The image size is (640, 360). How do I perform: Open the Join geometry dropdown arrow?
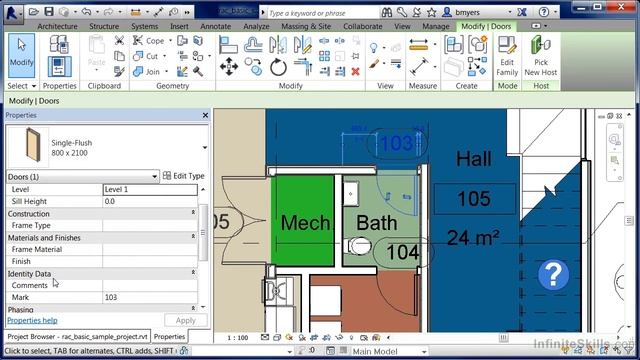pyautogui.click(x=166, y=72)
